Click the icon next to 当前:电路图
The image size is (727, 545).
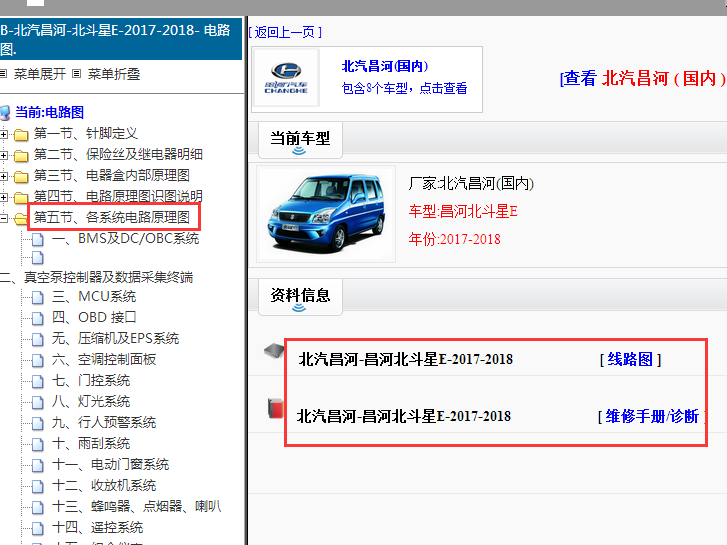5,113
